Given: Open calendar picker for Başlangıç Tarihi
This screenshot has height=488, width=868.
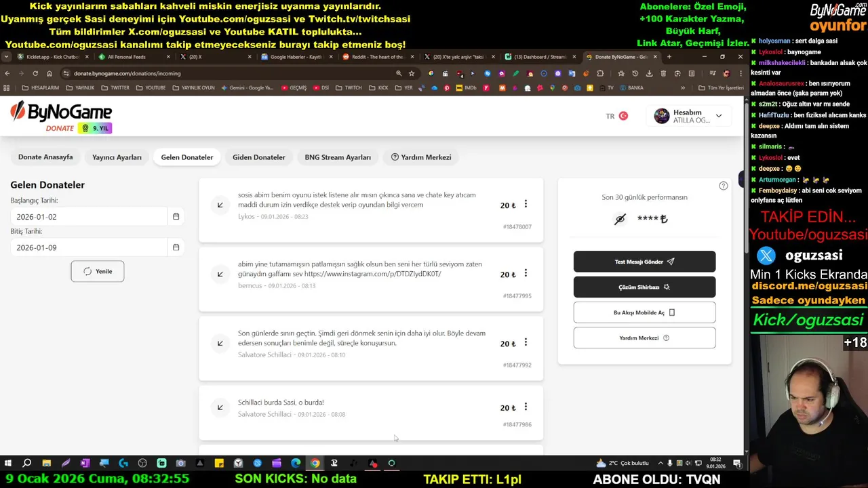Looking at the screenshot, I should coord(176,216).
